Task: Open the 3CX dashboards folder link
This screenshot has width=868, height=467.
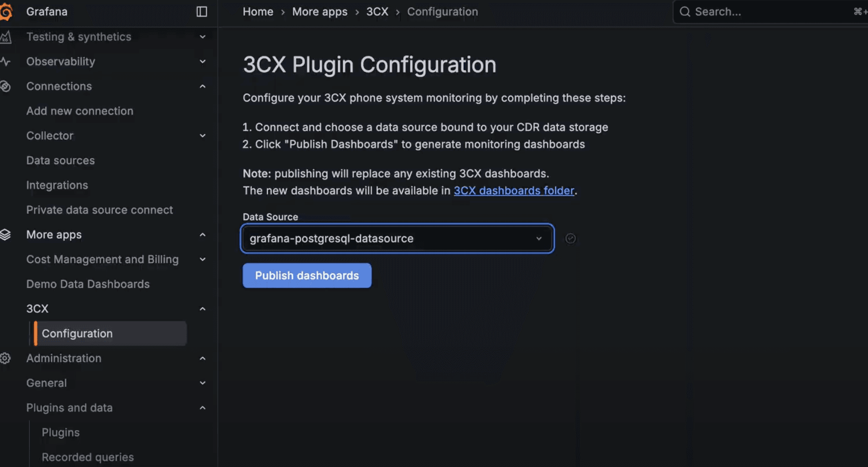Action: 514,190
